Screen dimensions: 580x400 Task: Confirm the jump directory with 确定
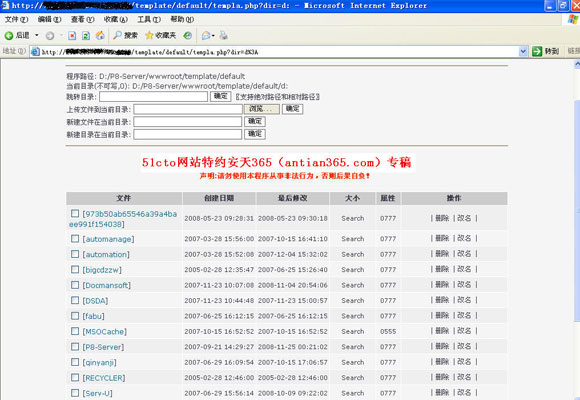coord(221,97)
